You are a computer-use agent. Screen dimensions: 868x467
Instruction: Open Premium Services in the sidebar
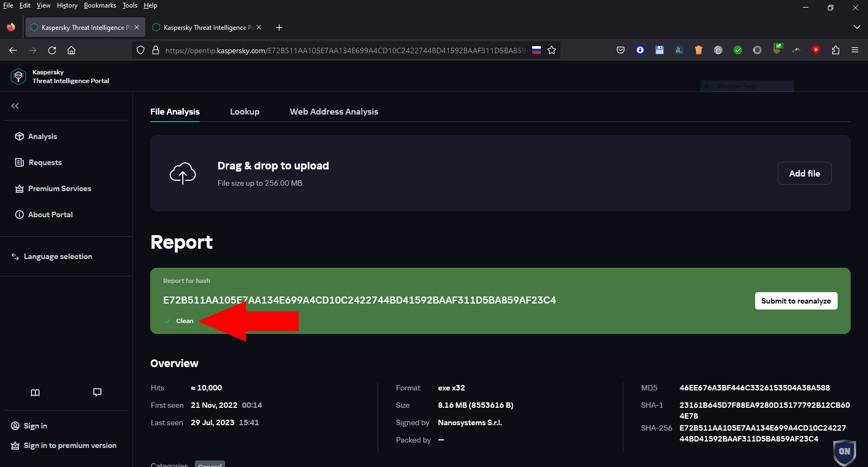(53, 188)
